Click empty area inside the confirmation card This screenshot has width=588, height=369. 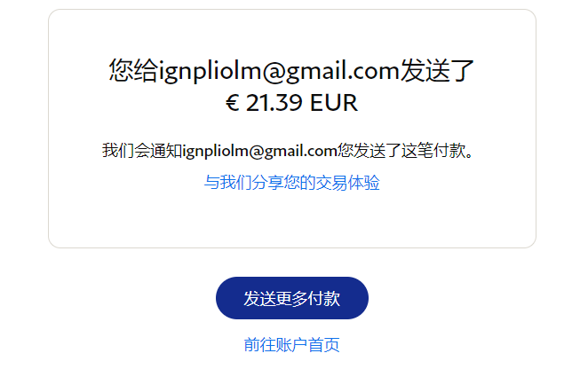(x=291, y=219)
